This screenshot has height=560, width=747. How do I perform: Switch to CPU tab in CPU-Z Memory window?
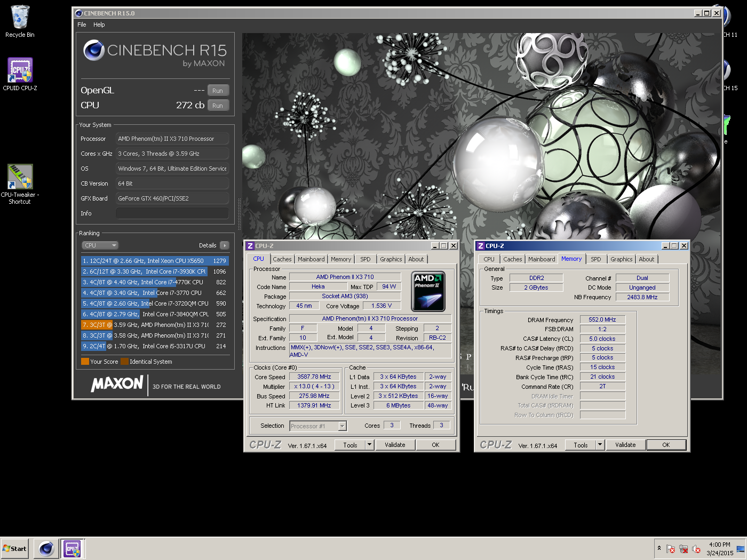pos(489,259)
